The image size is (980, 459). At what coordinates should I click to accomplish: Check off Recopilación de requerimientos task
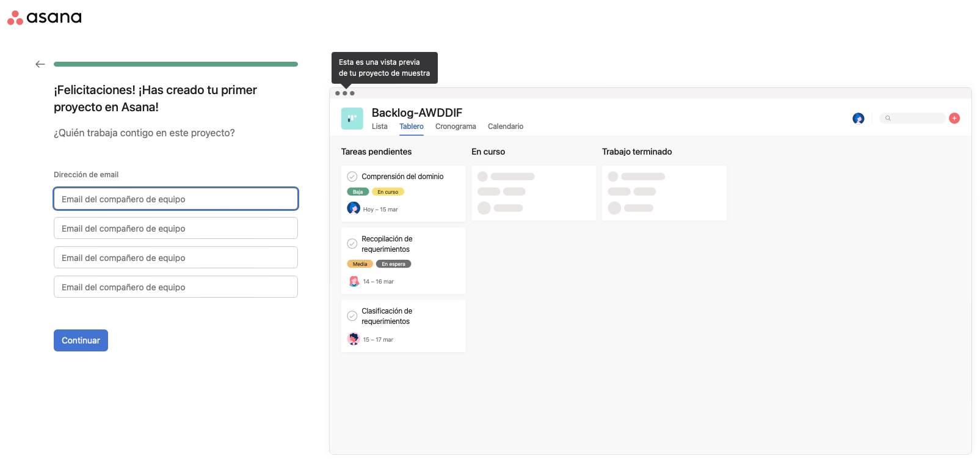point(352,244)
